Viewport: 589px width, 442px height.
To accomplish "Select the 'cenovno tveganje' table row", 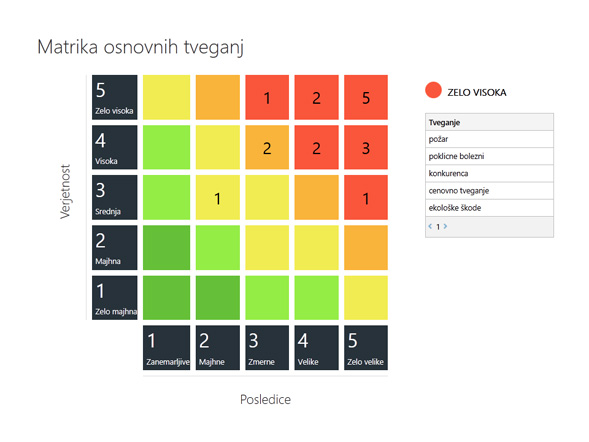I will [489, 191].
